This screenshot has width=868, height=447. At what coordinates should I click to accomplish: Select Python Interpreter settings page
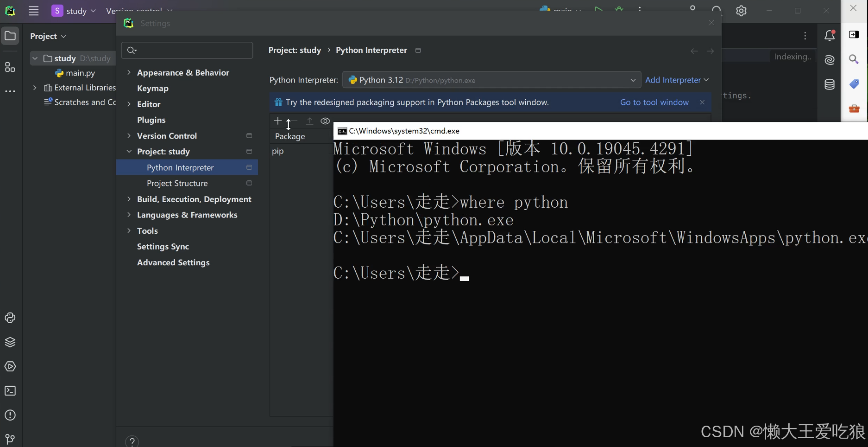[x=187, y=167]
